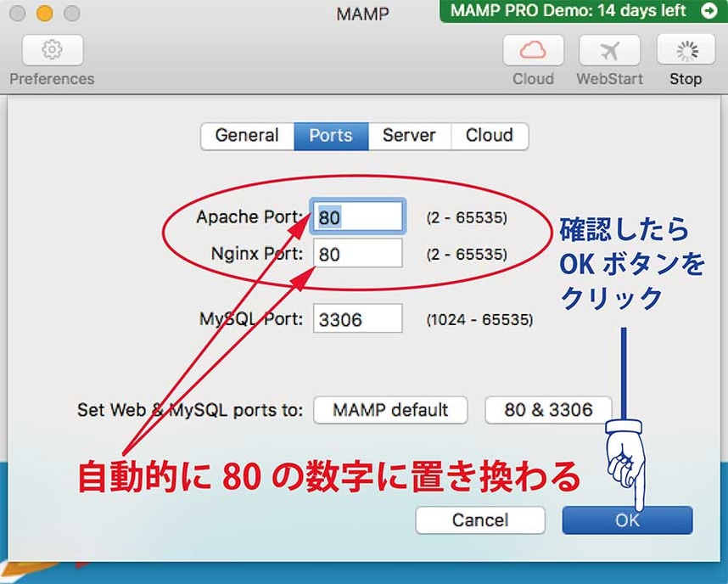This screenshot has width=728, height=584.
Task: Launch WebStart using the airplane icon
Action: coord(609,51)
